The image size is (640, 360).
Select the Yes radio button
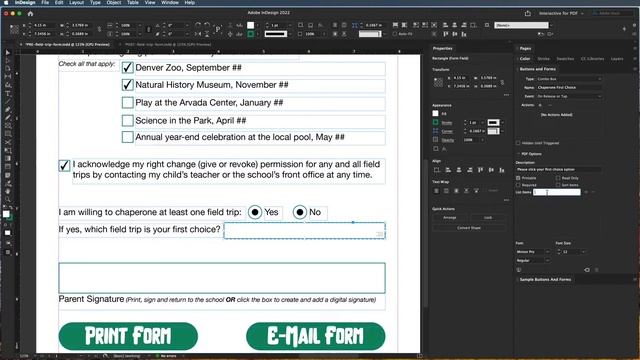255,212
